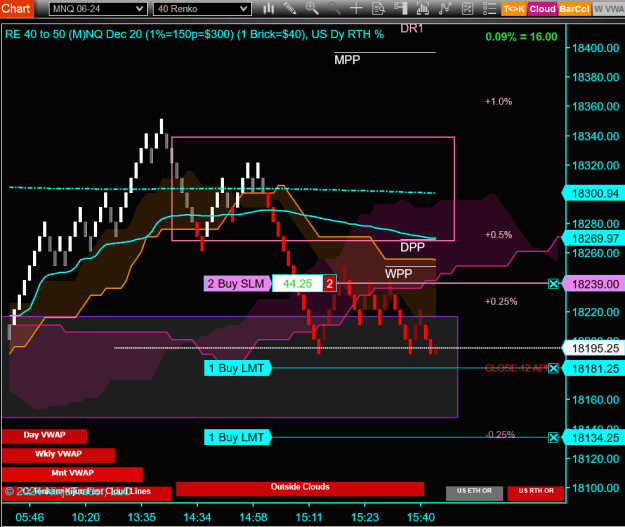The width and height of the screenshot is (625, 527).
Task: Click the 18181.25 cyan price marker
Action: (x=593, y=369)
